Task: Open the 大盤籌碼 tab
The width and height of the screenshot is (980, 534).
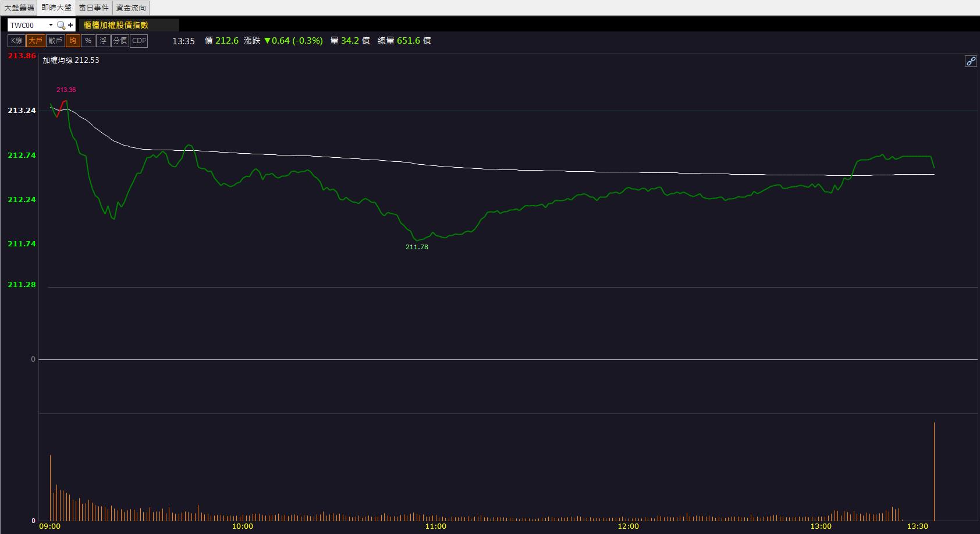Action: [x=19, y=8]
